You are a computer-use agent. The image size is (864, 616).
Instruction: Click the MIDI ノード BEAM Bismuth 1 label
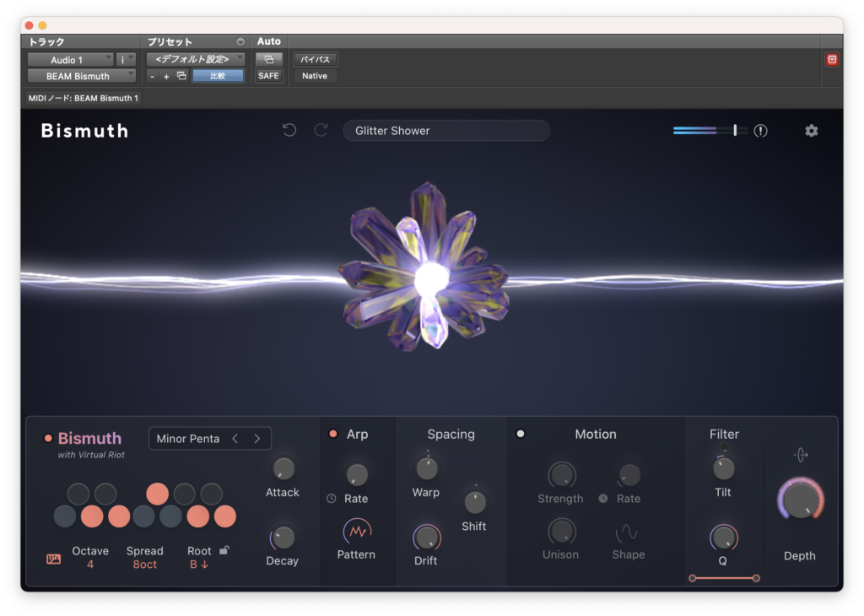click(84, 98)
